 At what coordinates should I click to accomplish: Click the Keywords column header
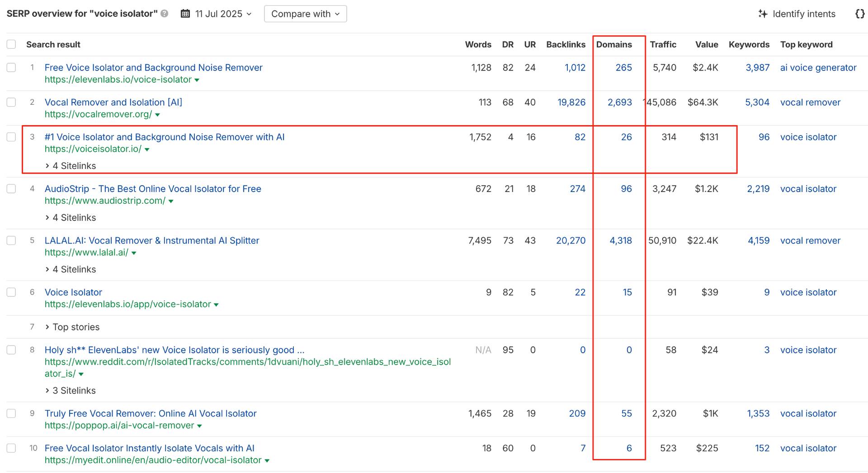pyautogui.click(x=749, y=44)
